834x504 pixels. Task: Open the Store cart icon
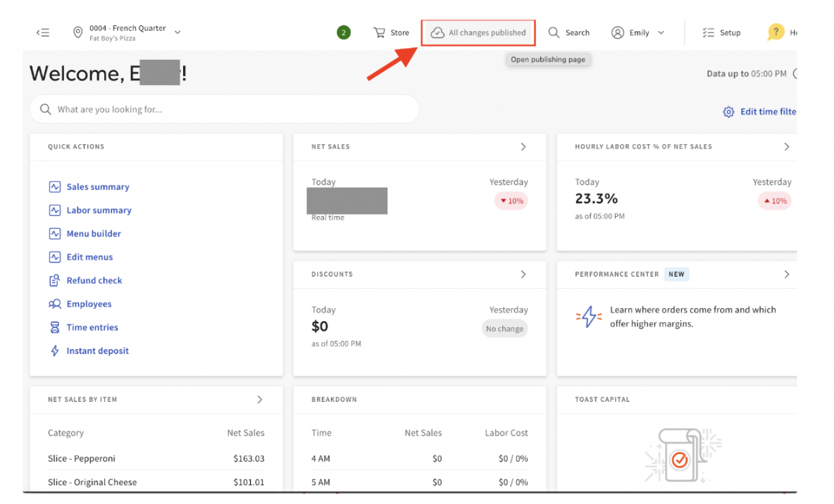pyautogui.click(x=380, y=32)
